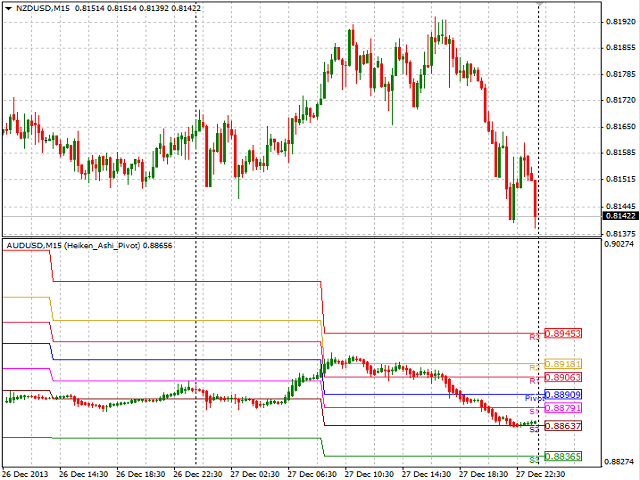The width and height of the screenshot is (640, 480).
Task: Select the 27 Dec 22:30 time label
Action: click(x=541, y=474)
